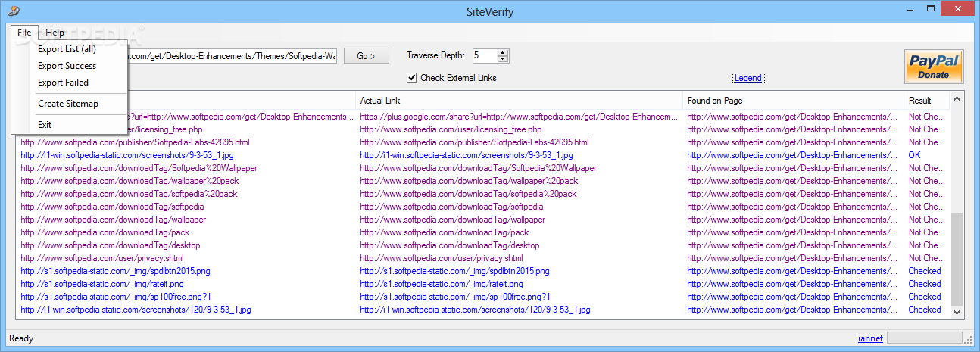Screen dimensions: 980x352
Task: Select the downloadTag/desktop Actual Link cell
Action: click(x=450, y=245)
